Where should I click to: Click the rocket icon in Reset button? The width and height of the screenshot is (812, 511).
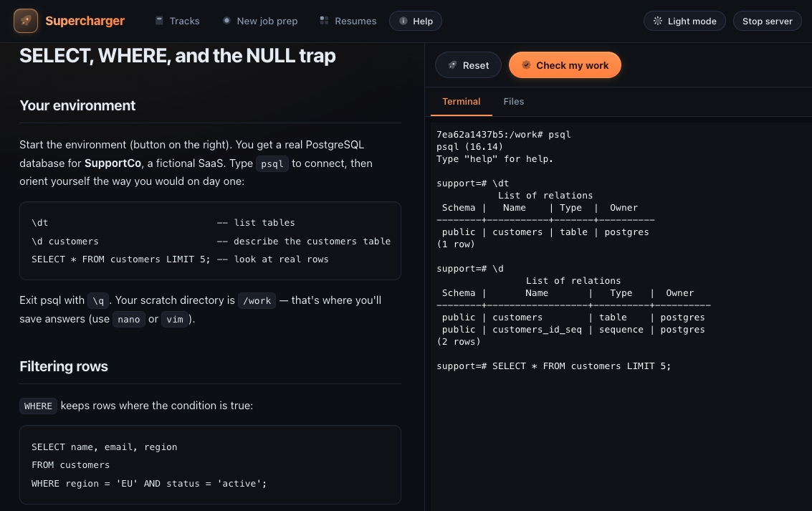pos(453,65)
